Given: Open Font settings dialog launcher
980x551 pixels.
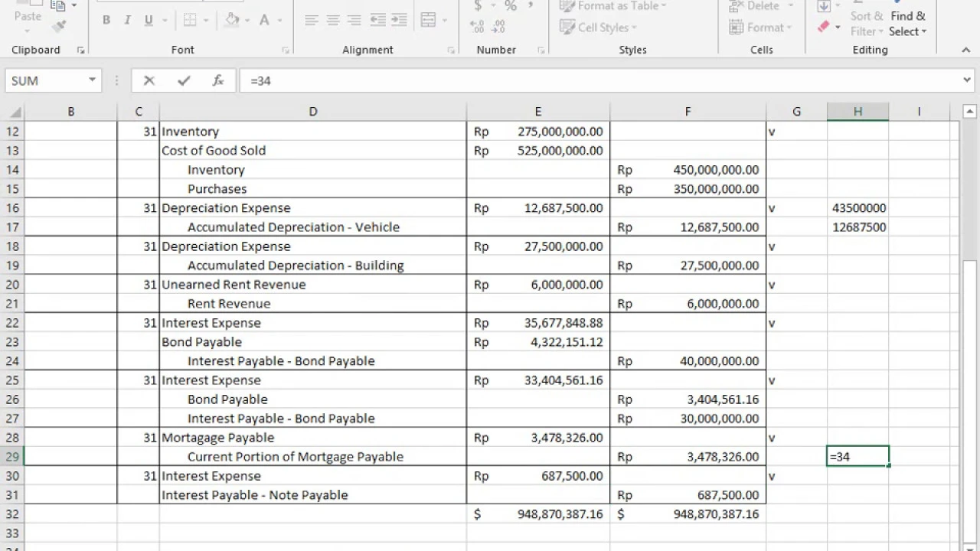Looking at the screenshot, I should point(286,50).
